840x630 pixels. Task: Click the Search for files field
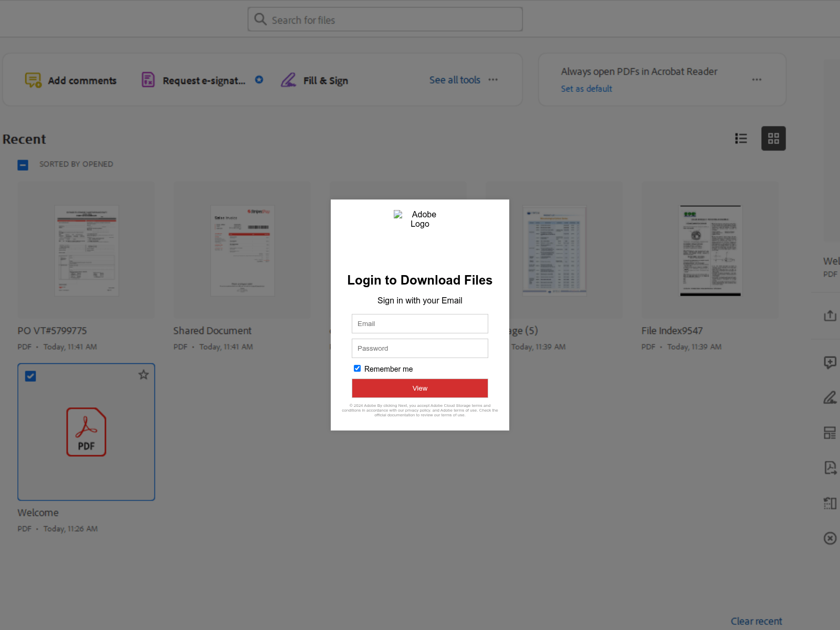point(385,19)
